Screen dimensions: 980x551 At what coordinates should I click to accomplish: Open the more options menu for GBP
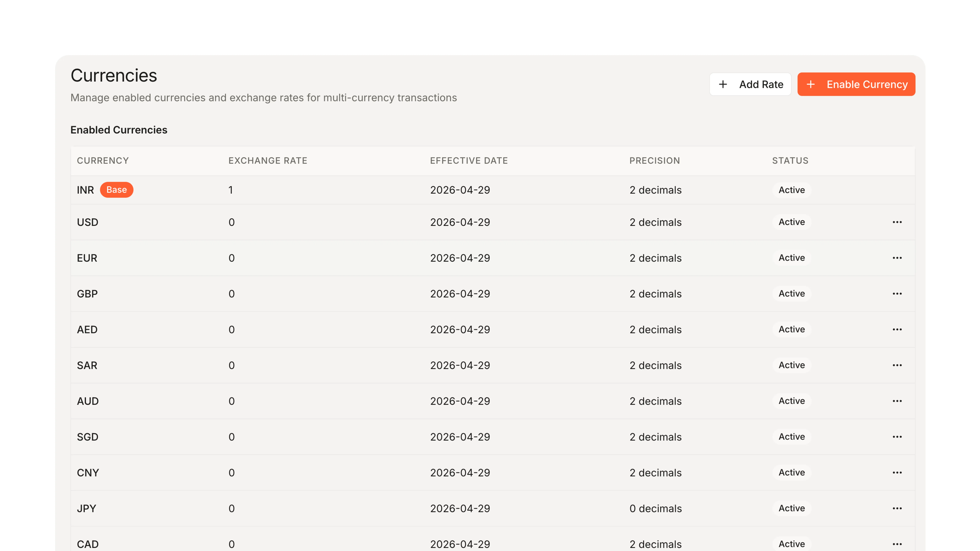pos(897,294)
